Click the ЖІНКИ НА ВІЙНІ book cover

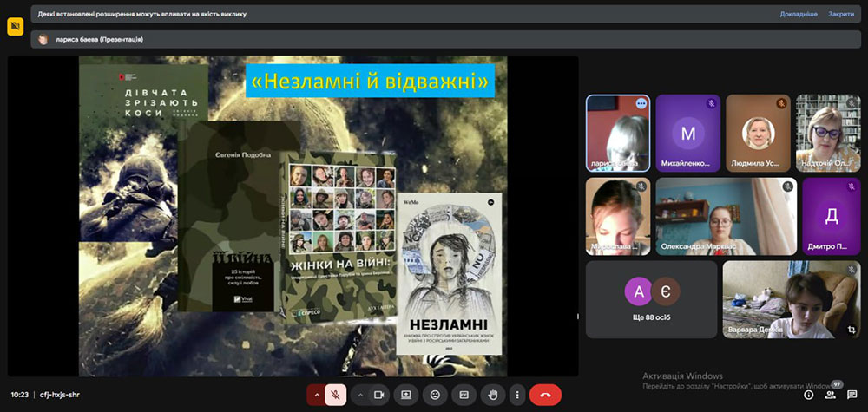(x=339, y=239)
